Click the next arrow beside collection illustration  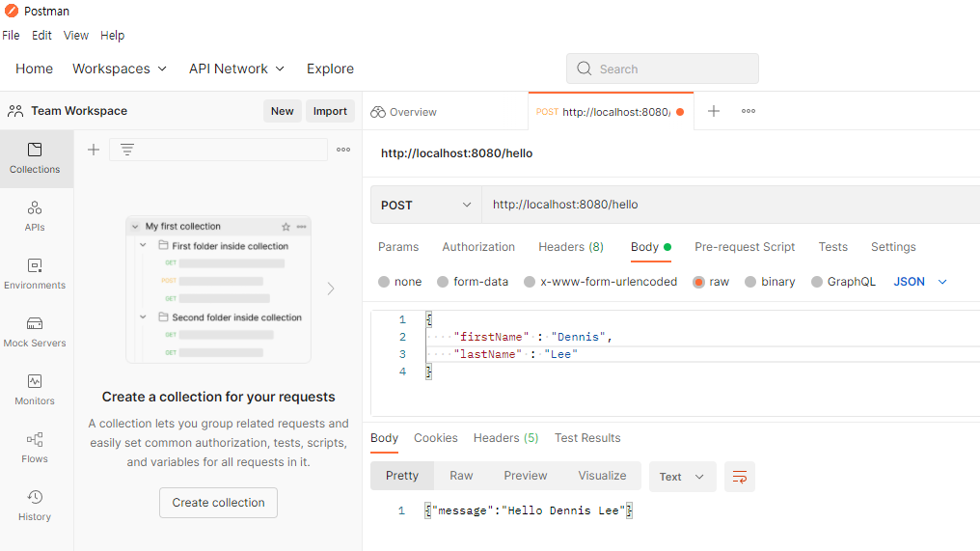click(331, 289)
